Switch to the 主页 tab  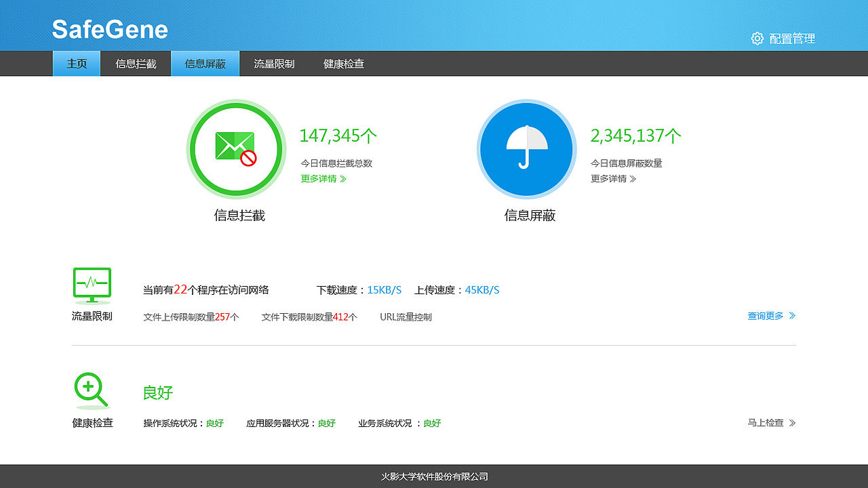[77, 64]
